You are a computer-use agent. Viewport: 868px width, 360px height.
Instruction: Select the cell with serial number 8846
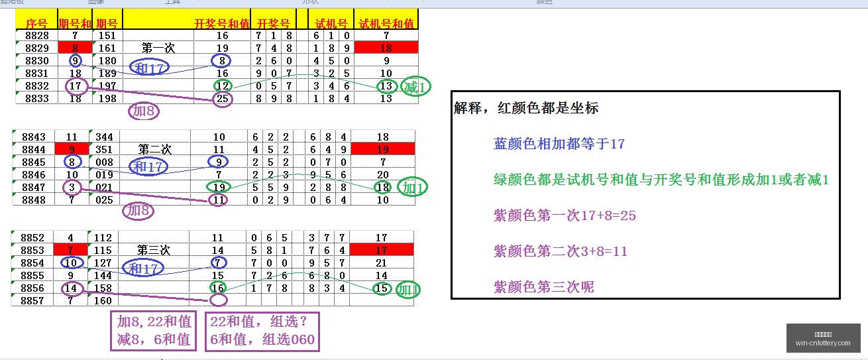34,174
